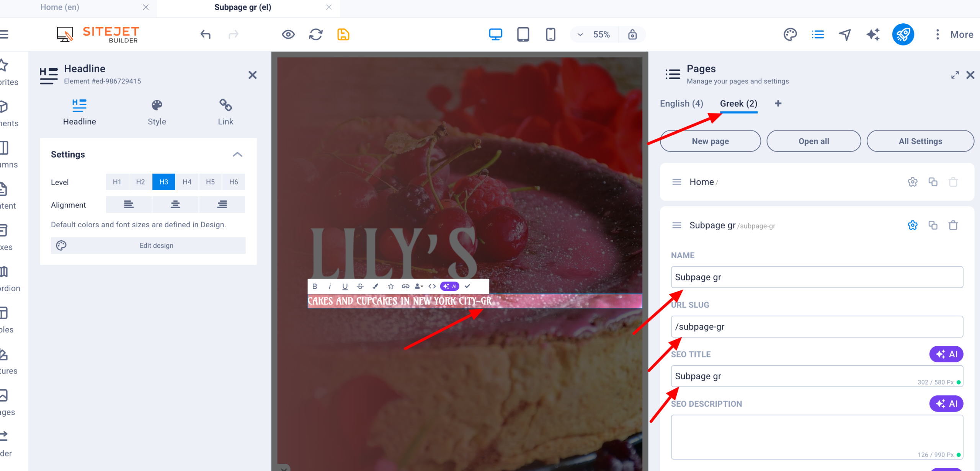Open preview with the eye icon
Screen dimensions: 980x471
pos(288,34)
